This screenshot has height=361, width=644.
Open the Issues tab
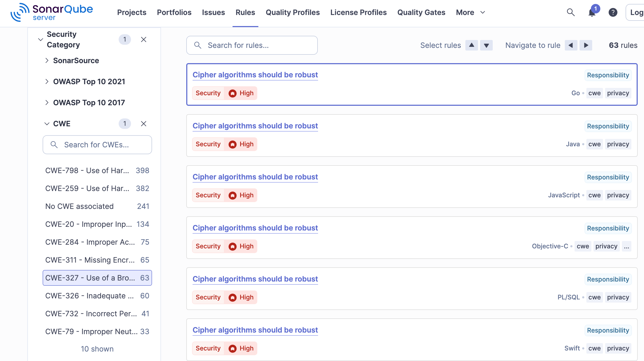click(x=213, y=12)
